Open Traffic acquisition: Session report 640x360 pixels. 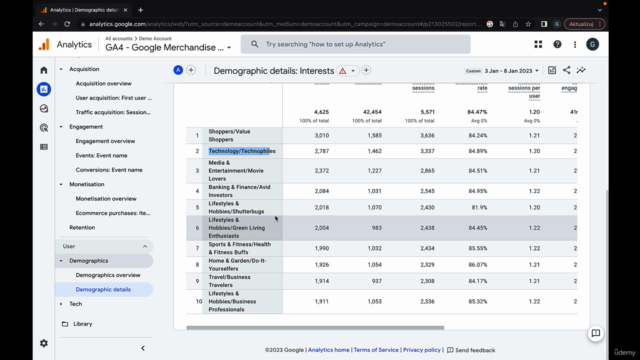pos(113,112)
